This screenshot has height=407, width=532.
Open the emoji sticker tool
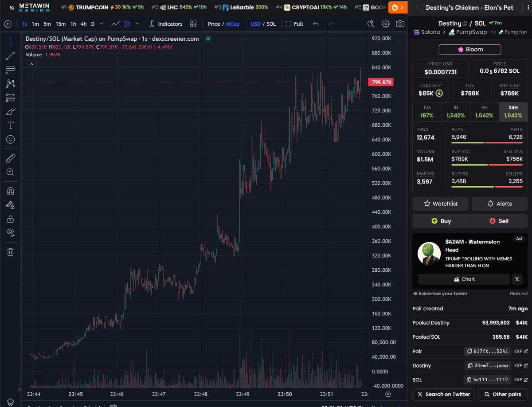coord(11,139)
